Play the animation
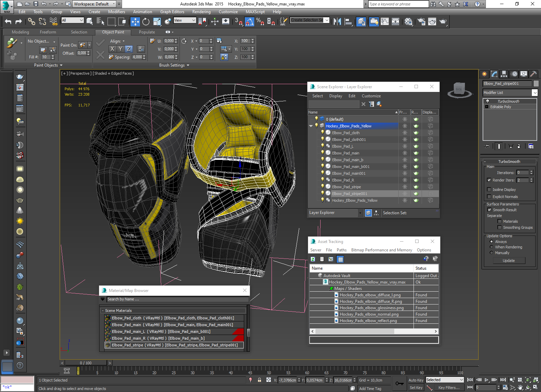This screenshot has height=392, width=541. [487, 380]
